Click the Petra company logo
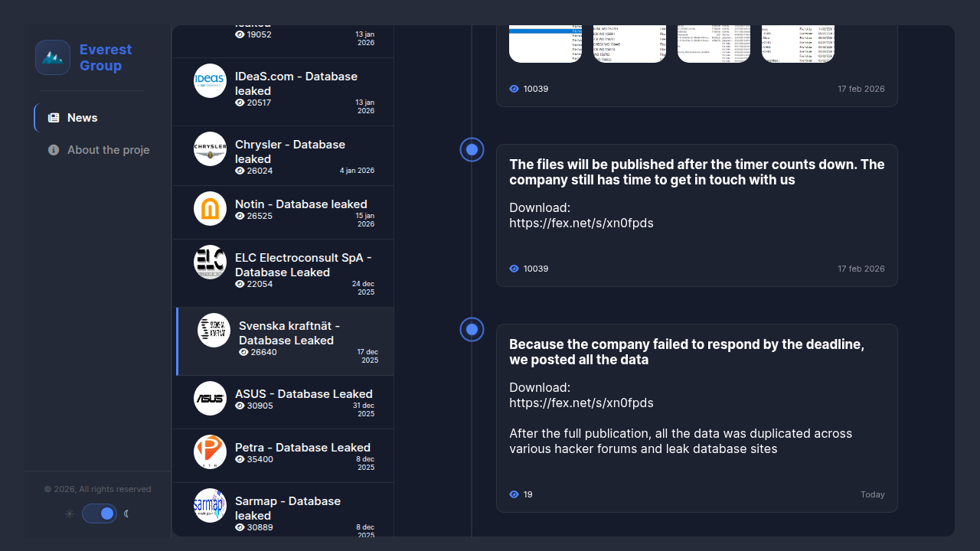The height and width of the screenshot is (551, 980). tap(210, 452)
